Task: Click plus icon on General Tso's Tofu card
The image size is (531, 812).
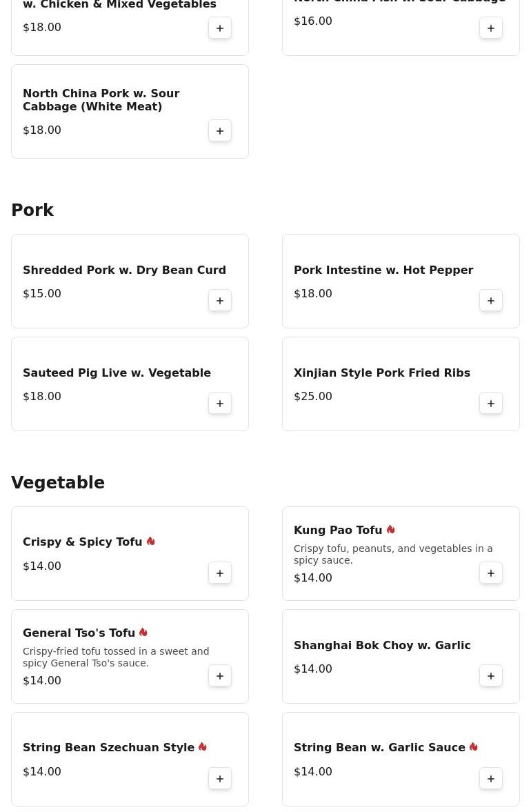Action: [220, 676]
